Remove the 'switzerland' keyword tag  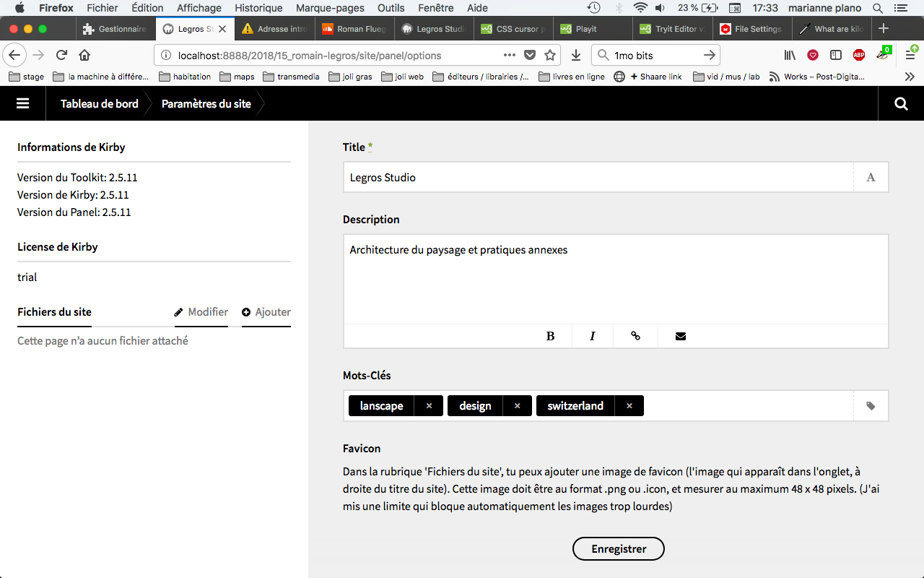[x=629, y=406]
